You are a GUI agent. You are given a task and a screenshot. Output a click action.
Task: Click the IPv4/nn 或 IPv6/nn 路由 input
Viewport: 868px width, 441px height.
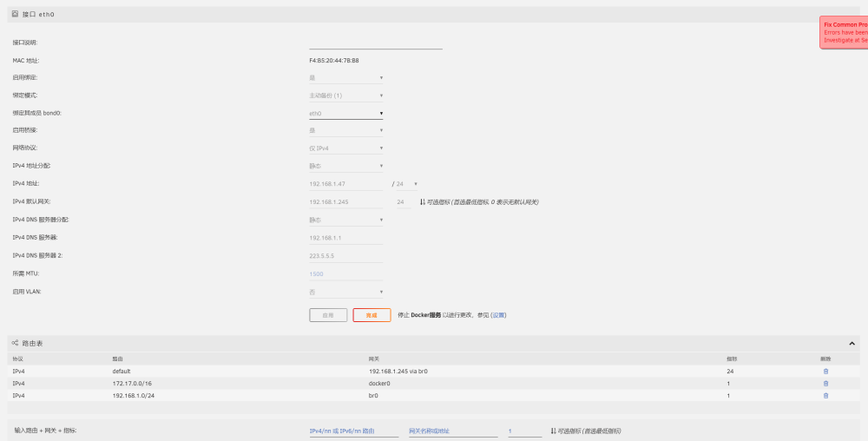pyautogui.click(x=354, y=431)
